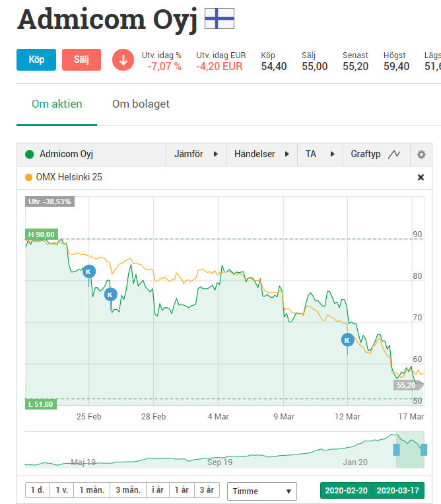Image resolution: width=441 pixels, height=504 pixels.
Task: Select the 1 v. time range
Action: 61,490
